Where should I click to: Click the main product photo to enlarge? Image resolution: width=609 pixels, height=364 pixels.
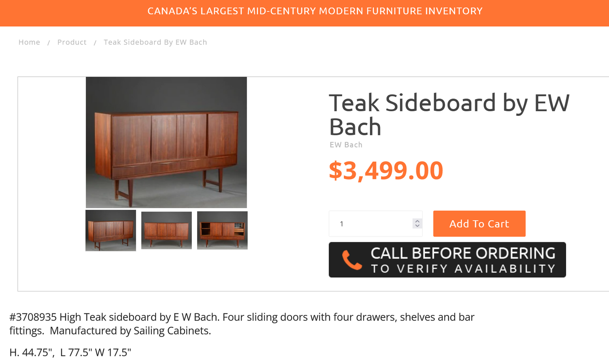(x=166, y=142)
